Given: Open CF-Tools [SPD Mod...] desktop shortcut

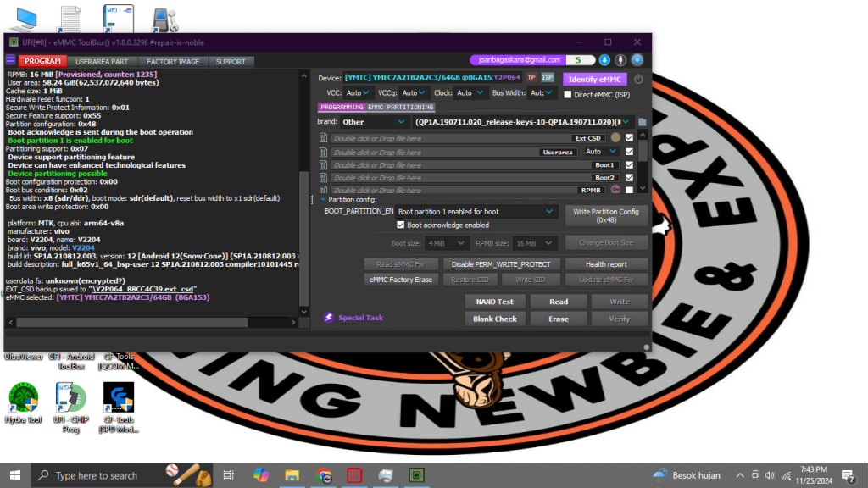Looking at the screenshot, I should click(119, 408).
